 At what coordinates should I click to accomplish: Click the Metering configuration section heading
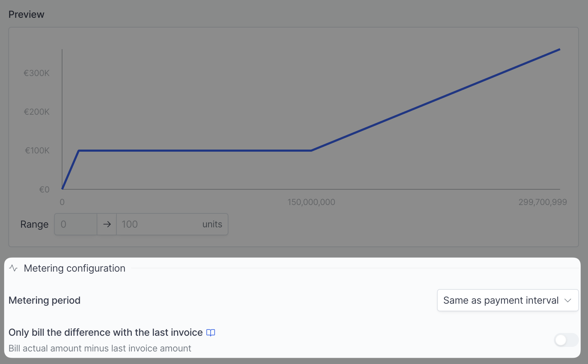tap(74, 268)
